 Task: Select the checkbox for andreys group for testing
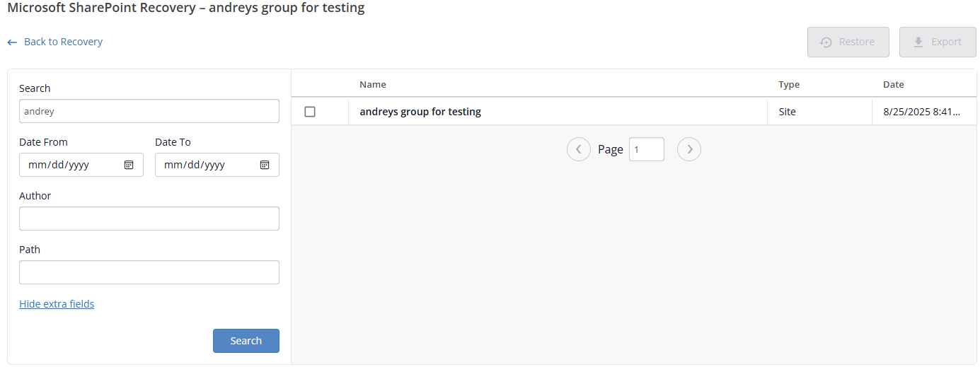tap(310, 112)
